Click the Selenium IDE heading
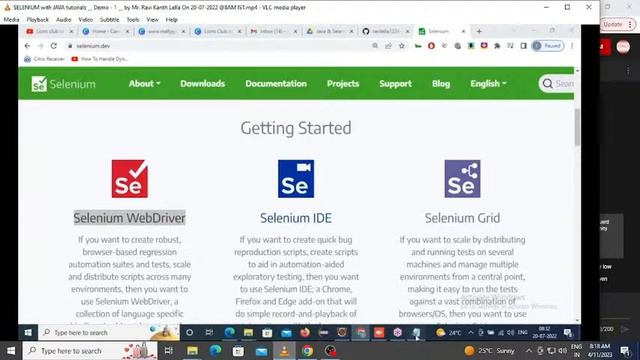Viewport: 640px width, 360px height. (296, 218)
